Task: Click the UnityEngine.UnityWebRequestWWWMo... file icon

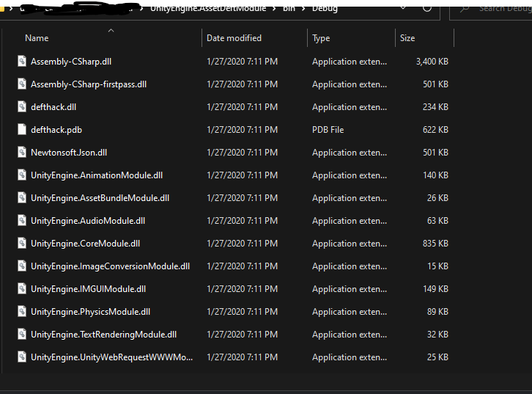Action: tap(22, 357)
